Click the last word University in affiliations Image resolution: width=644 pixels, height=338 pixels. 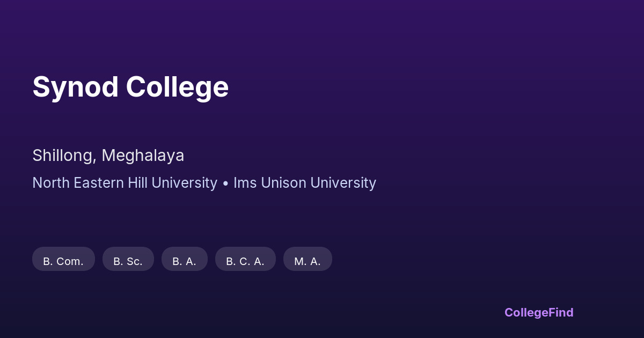point(343,183)
